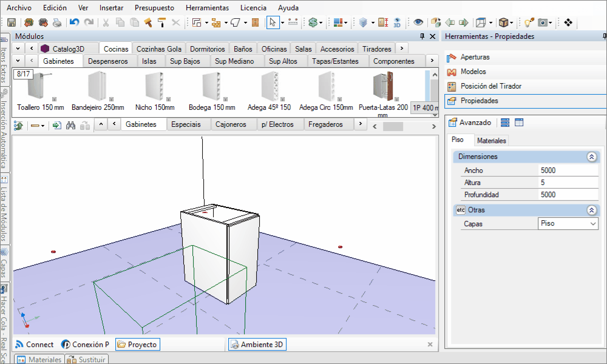Select the Puerta-Latas 200 mm module thumbnail
This screenshot has height=364, width=607.
[x=383, y=94]
